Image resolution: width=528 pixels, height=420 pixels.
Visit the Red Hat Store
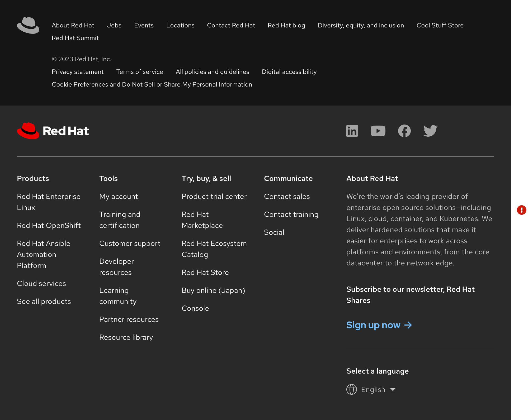coord(205,272)
